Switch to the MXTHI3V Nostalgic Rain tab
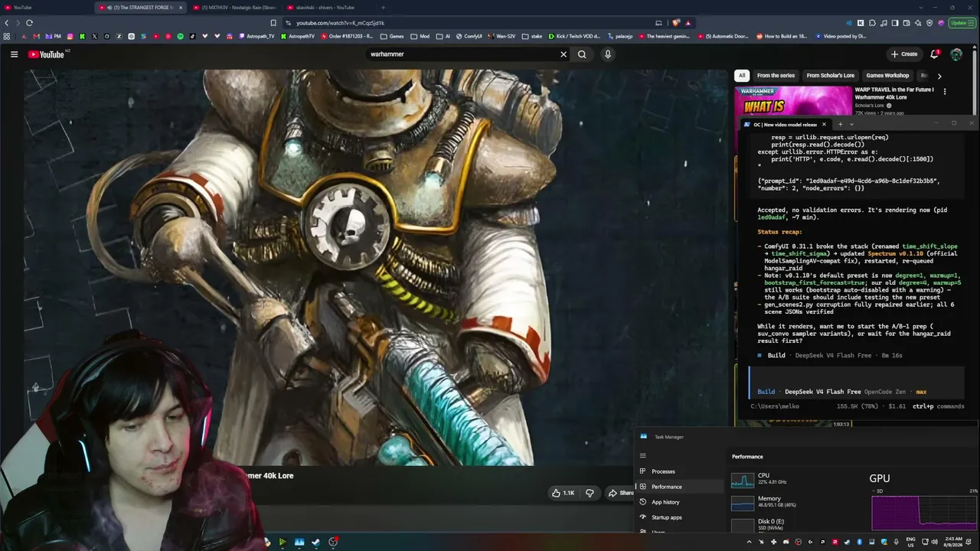 (236, 8)
